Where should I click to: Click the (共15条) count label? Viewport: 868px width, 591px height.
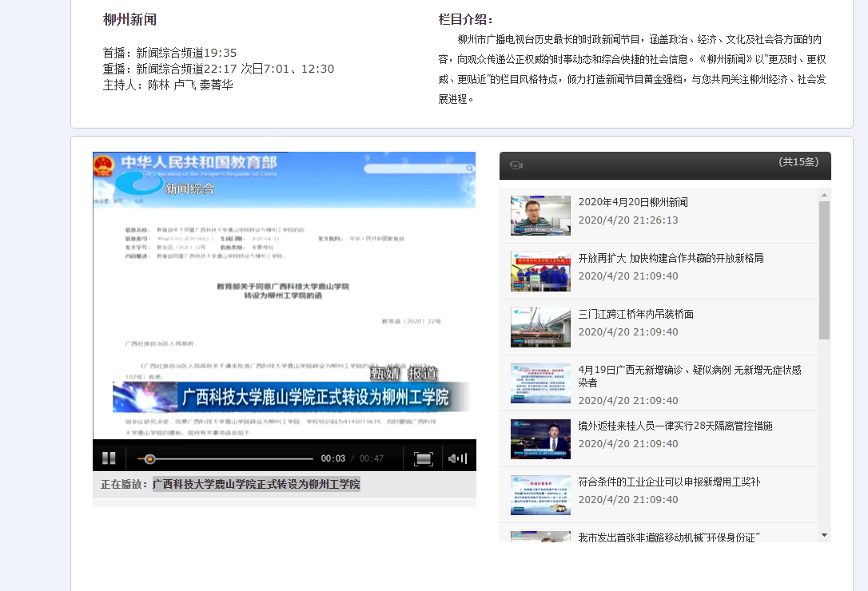[x=798, y=161]
